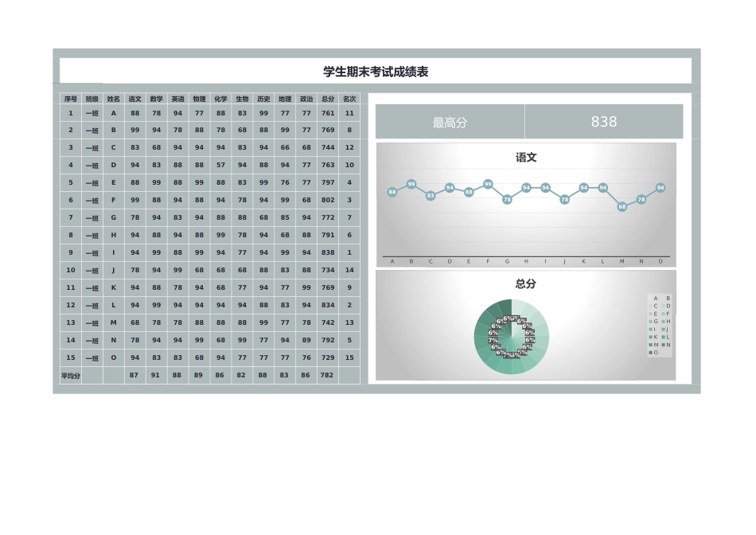Screen dimensions: 756x535
Task: Click x-axis label J on the line chart
Action: [x=564, y=261]
